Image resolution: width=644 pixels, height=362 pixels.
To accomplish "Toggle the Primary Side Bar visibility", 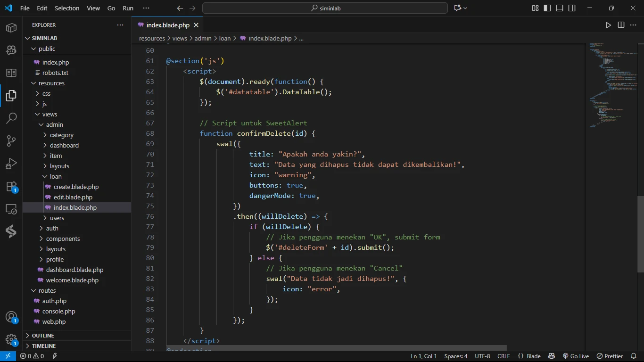I will [547, 8].
